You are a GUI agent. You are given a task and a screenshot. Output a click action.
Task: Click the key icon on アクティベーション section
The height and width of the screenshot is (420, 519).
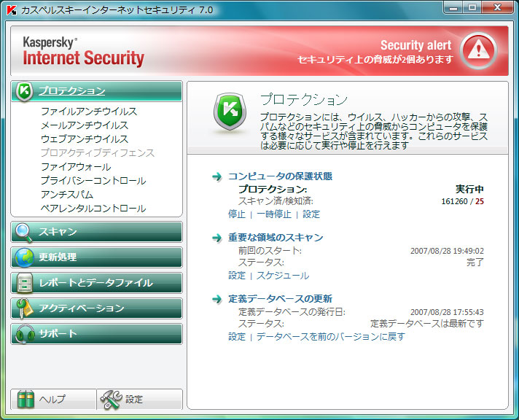[25, 308]
